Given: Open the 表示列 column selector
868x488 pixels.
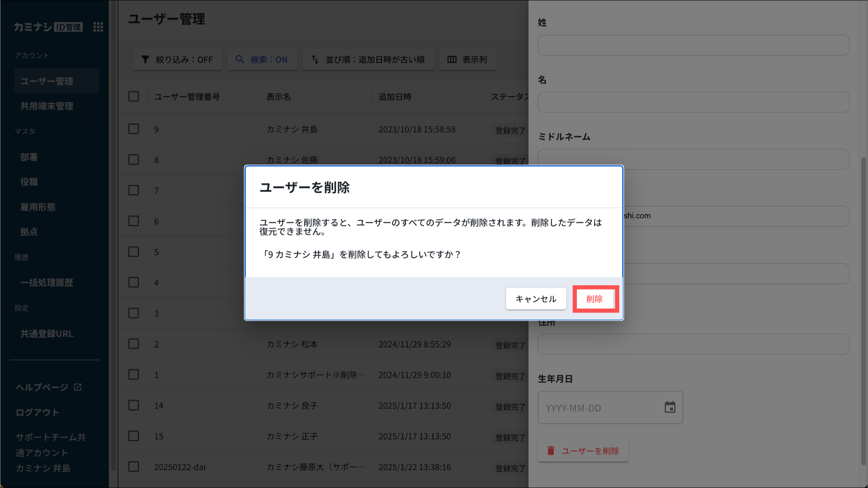Looking at the screenshot, I should (474, 59).
